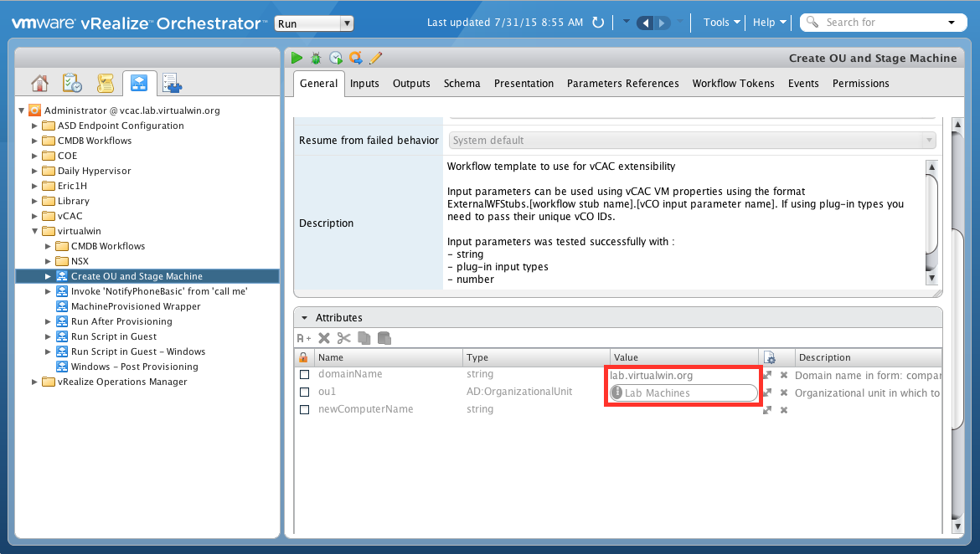Screen dimensions: 980x554
Task: Click the Lab Machines value field
Action: [683, 392]
